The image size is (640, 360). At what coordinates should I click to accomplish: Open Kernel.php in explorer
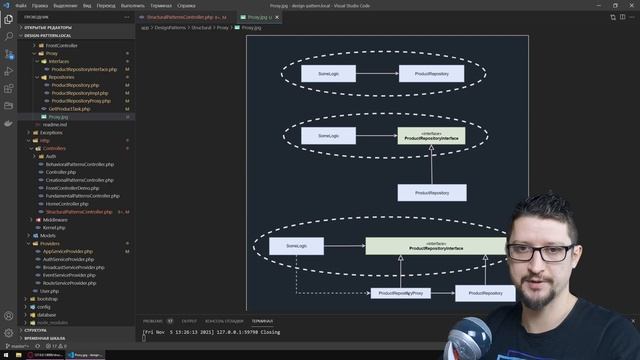point(54,228)
